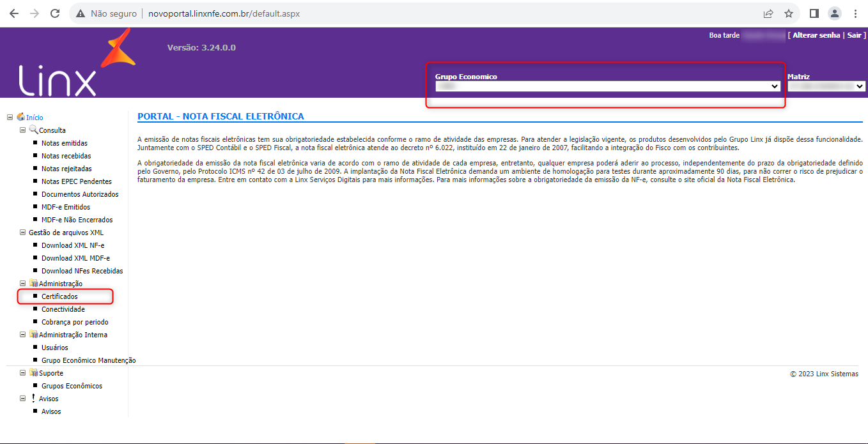Click the Não seguro warning icon
This screenshot has width=868, height=444.
(81, 13)
